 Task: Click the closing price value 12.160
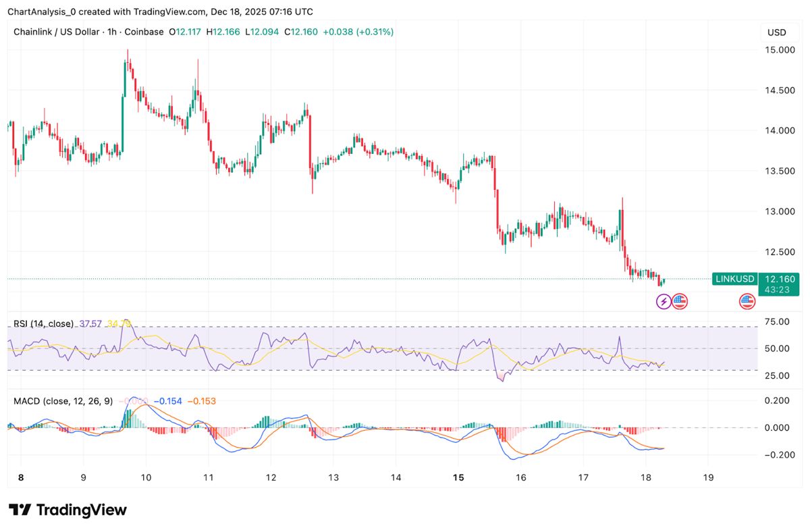[x=301, y=31]
